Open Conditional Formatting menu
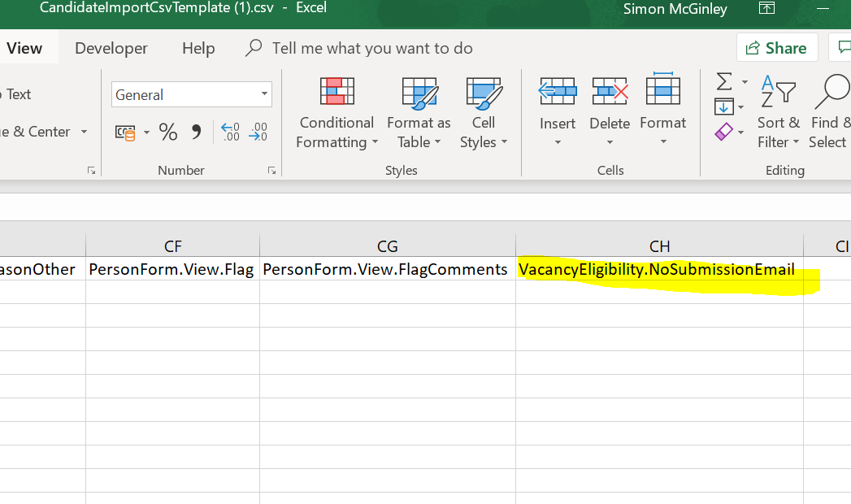The height and width of the screenshot is (504, 851). 336,114
